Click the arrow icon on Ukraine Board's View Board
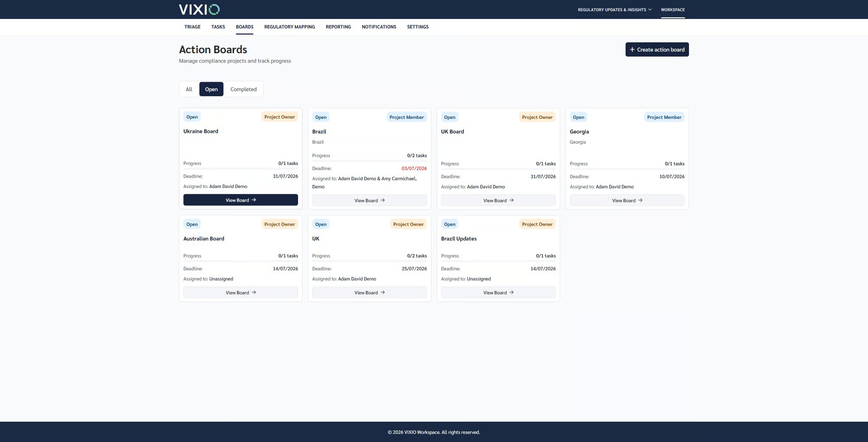The width and height of the screenshot is (868, 442). pyautogui.click(x=254, y=200)
